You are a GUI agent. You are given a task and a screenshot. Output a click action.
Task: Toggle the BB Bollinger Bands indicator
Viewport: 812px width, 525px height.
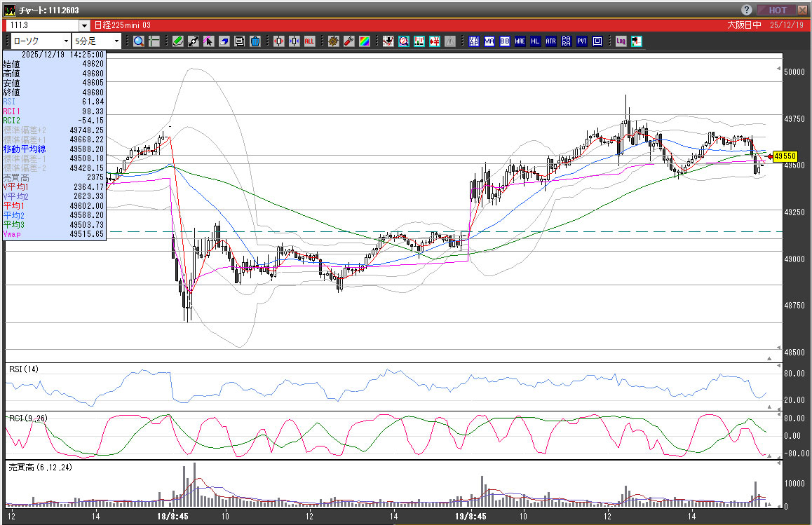505,41
